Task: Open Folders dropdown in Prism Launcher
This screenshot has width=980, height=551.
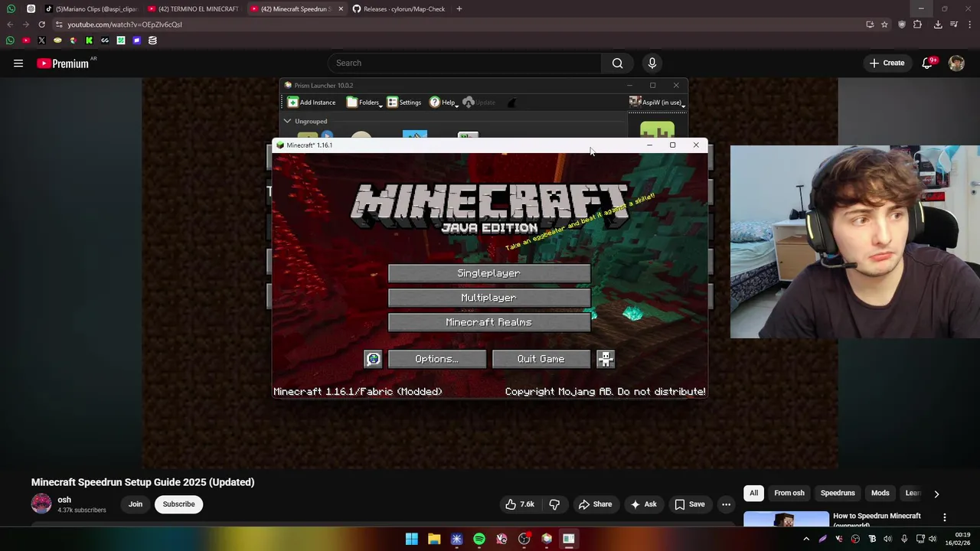Action: [364, 103]
